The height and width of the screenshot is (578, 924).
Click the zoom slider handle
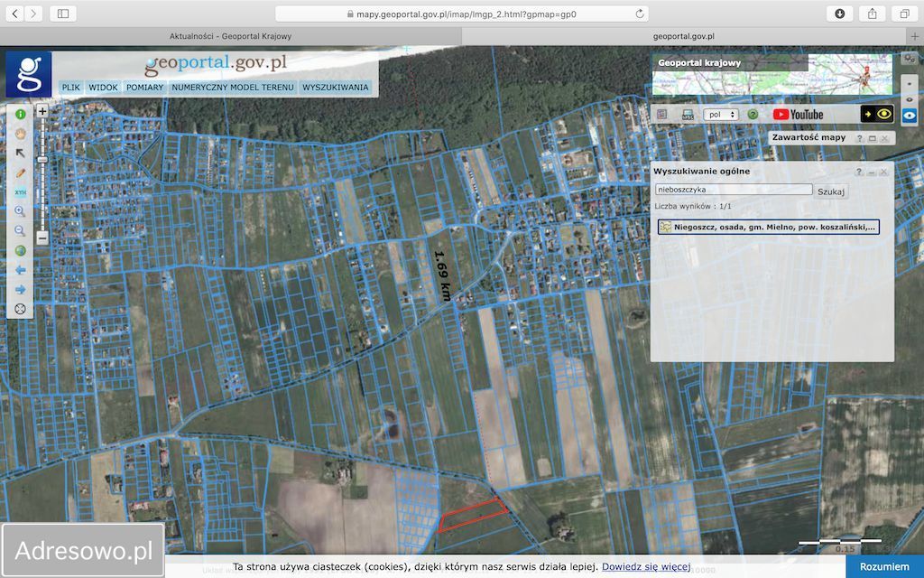[x=42, y=159]
